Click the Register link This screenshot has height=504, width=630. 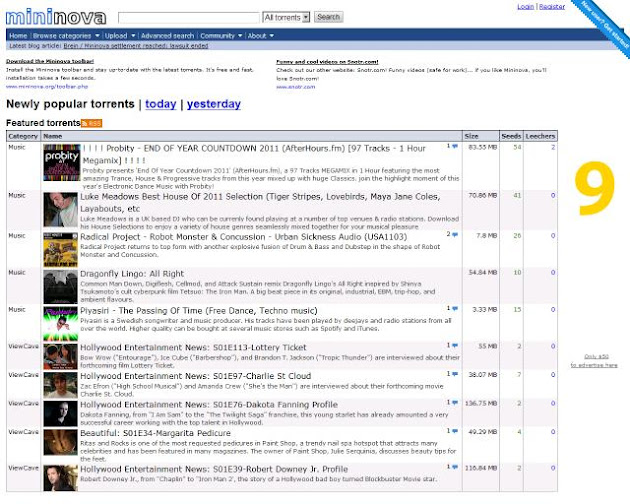coord(552,6)
